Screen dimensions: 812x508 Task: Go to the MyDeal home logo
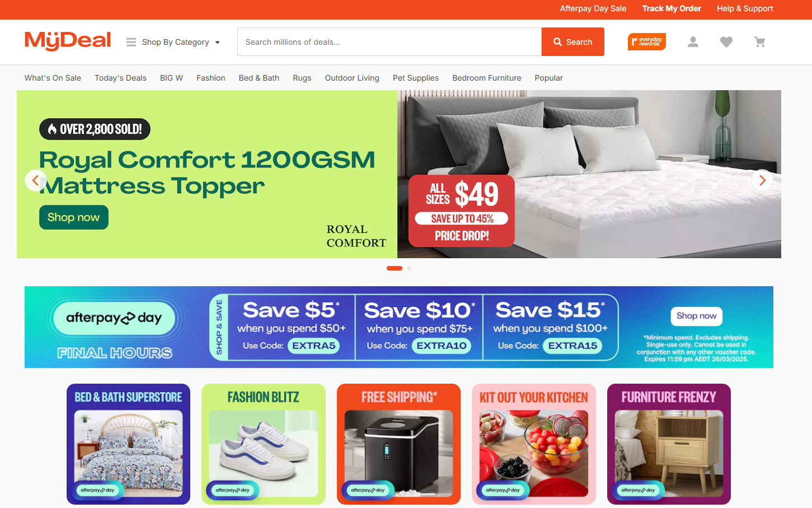[x=68, y=41]
